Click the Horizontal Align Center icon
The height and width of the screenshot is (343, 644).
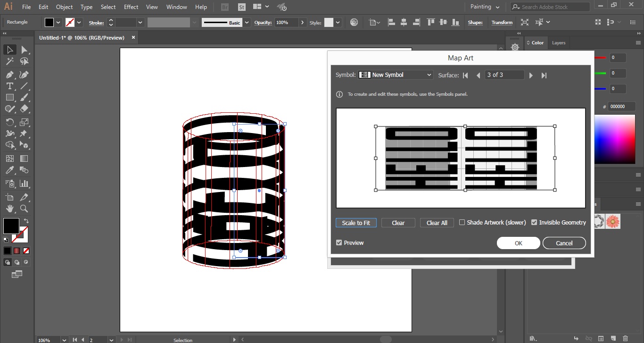pos(404,22)
